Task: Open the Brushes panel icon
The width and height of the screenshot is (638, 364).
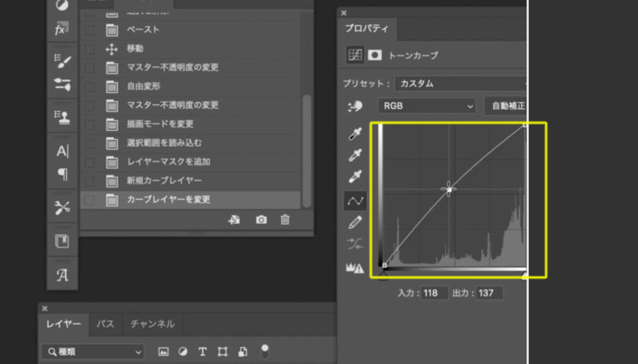Action: pos(62,84)
